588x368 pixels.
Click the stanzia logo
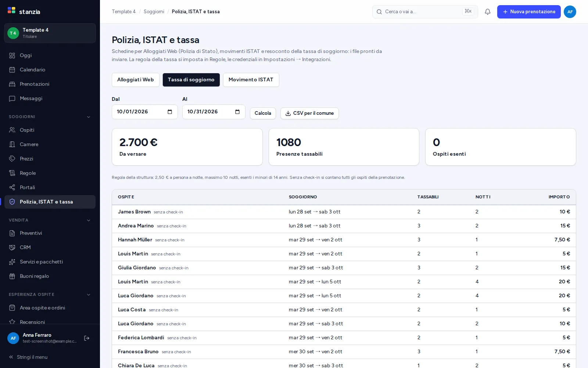point(24,11)
